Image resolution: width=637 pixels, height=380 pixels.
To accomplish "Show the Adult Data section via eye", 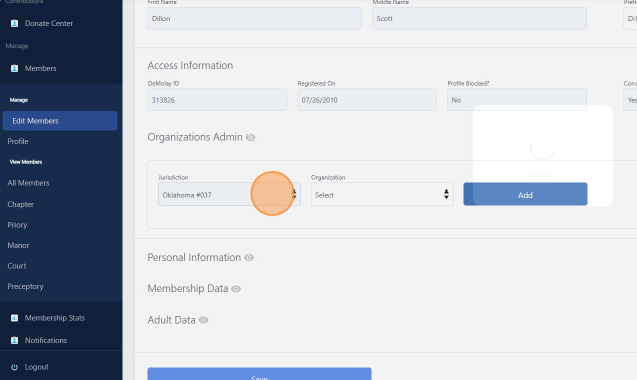I will point(204,320).
